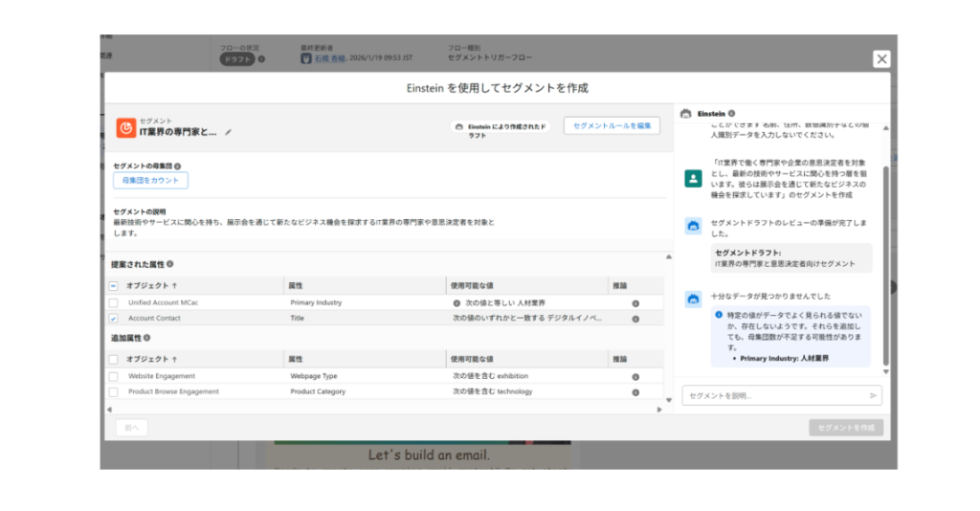The height and width of the screenshot is (511, 980).
Task: Check the Website Engagement row
Action: click(x=113, y=376)
